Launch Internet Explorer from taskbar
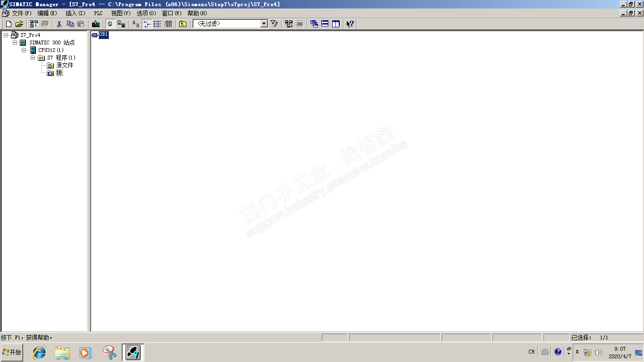Screen dimensions: 644x362 tap(39, 352)
